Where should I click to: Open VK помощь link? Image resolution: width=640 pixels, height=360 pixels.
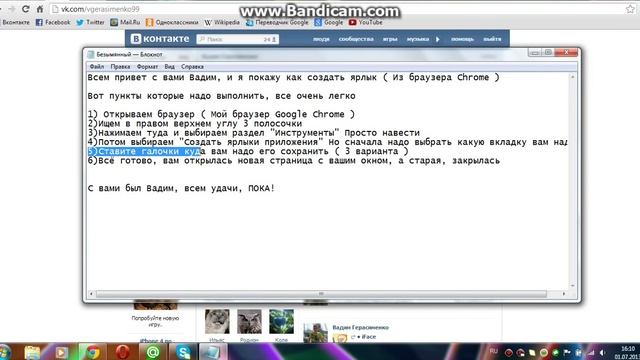[462, 39]
